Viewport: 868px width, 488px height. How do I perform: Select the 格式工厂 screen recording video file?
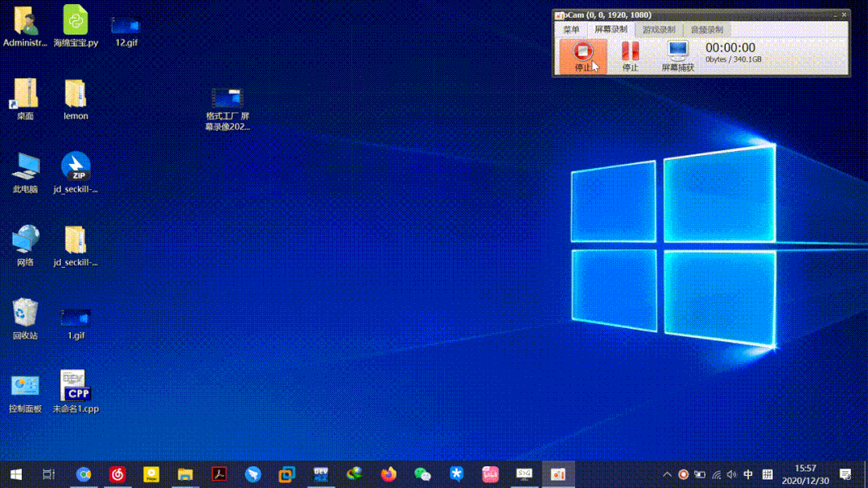(x=228, y=109)
